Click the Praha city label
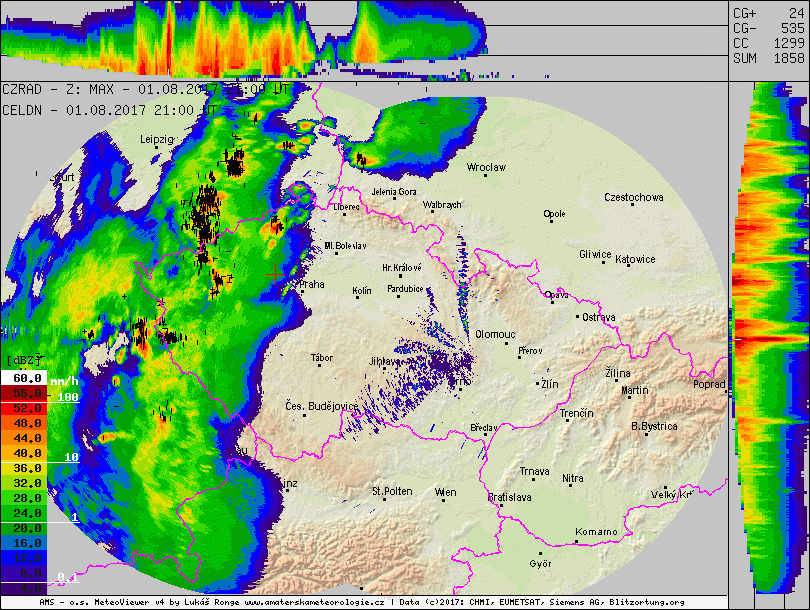The image size is (810, 610). point(312,284)
